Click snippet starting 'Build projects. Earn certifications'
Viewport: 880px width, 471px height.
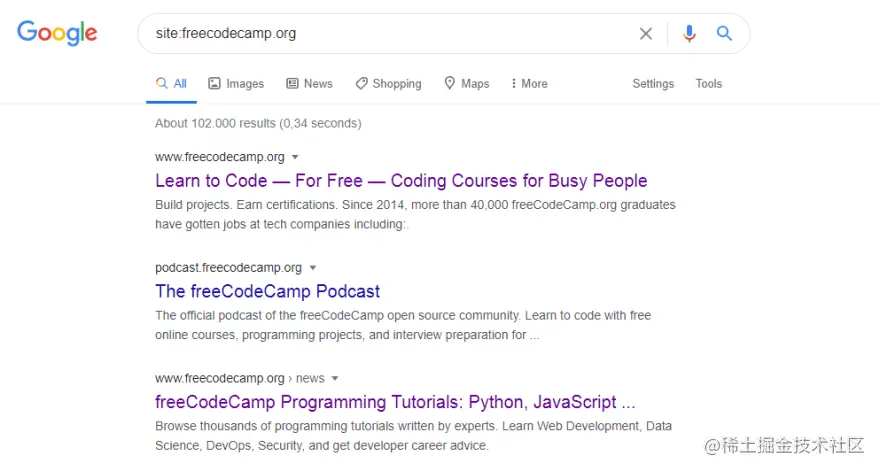click(x=415, y=214)
